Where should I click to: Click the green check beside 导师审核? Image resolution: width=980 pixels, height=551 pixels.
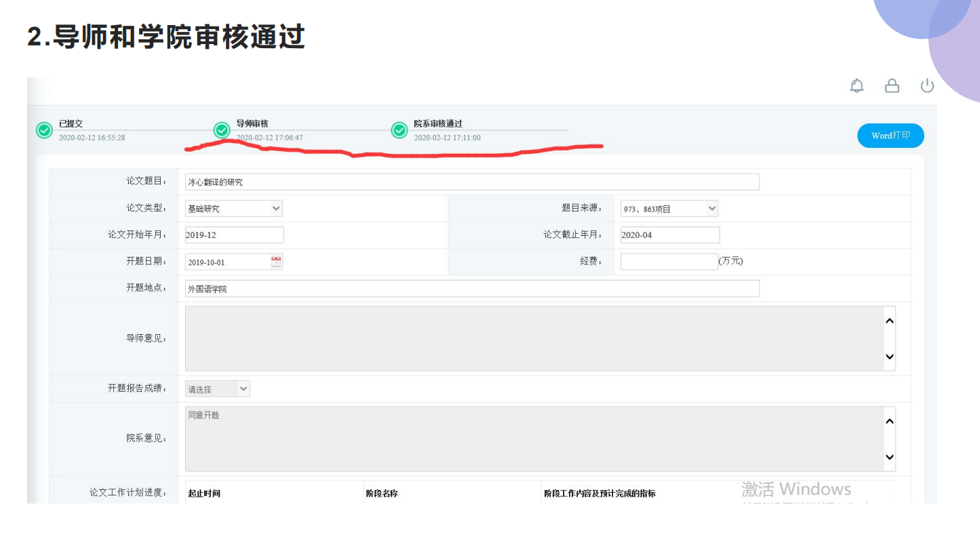[222, 130]
